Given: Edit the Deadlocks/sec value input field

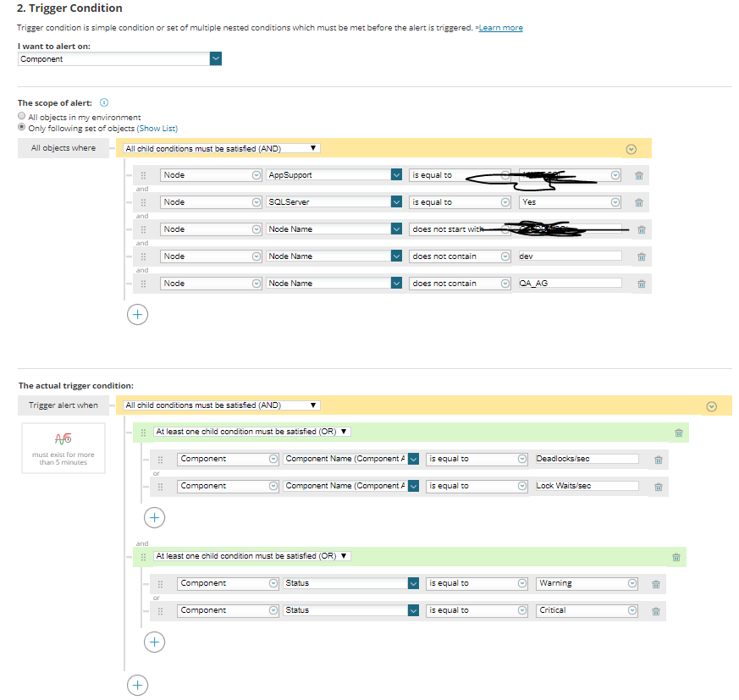Looking at the screenshot, I should 587,459.
